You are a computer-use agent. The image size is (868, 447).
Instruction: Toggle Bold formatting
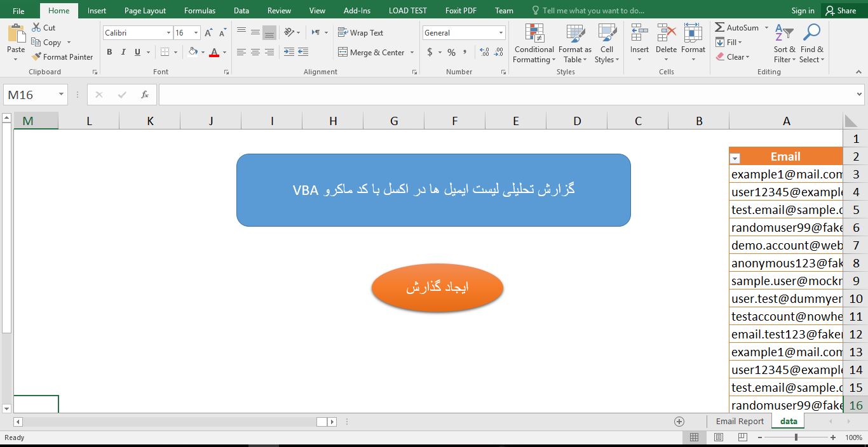pos(109,52)
